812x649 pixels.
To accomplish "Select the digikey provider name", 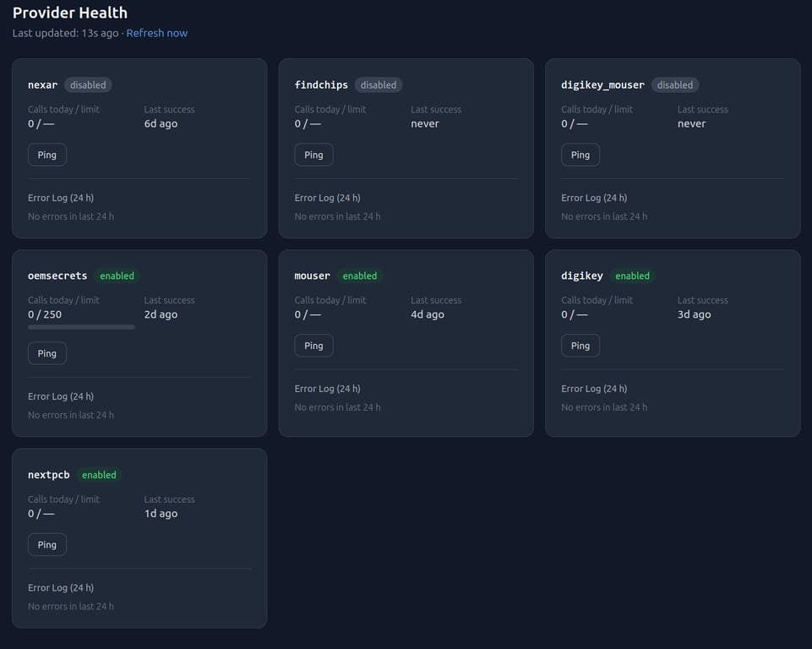I will click(x=582, y=276).
